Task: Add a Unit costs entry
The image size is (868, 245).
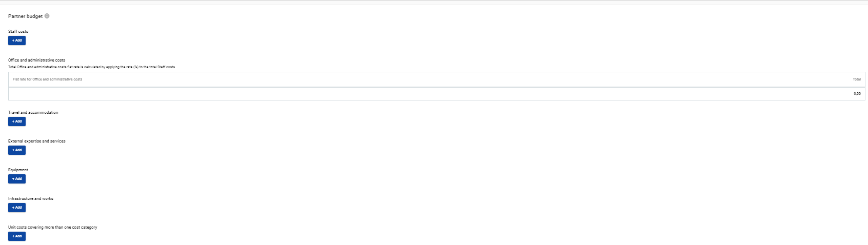Action: coord(17,236)
